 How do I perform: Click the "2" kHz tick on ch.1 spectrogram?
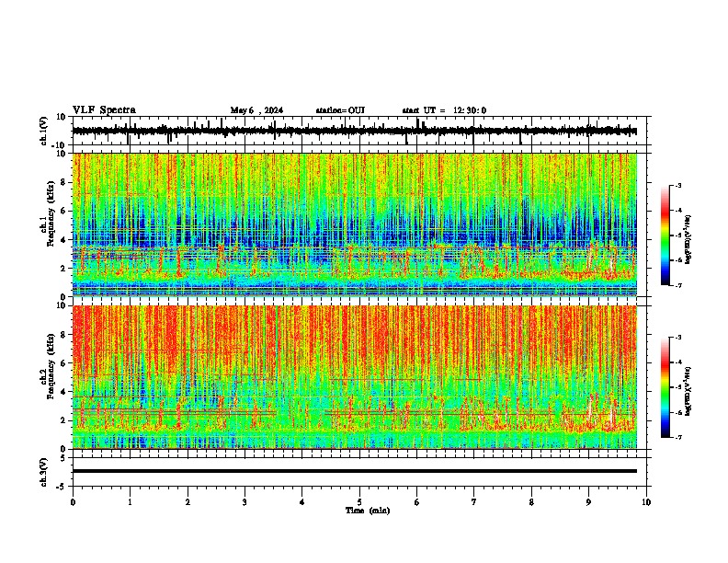[64, 268]
